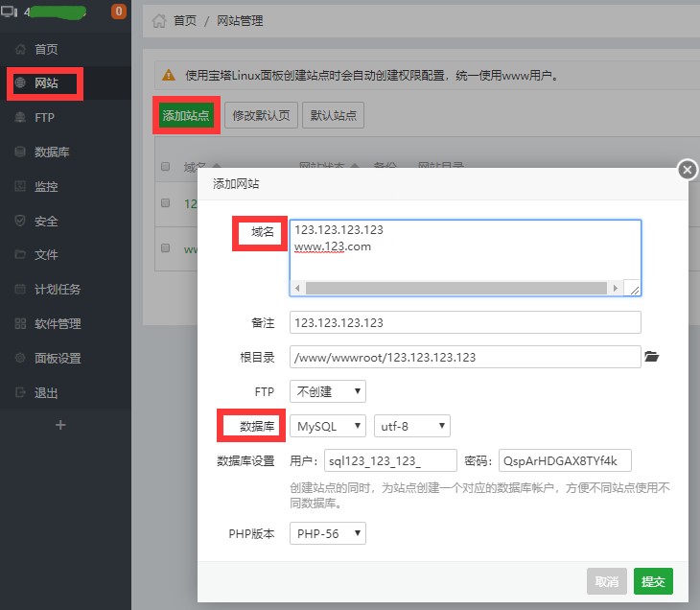Toggle the select-all checkbox in table header
700x610 pixels.
click(166, 167)
